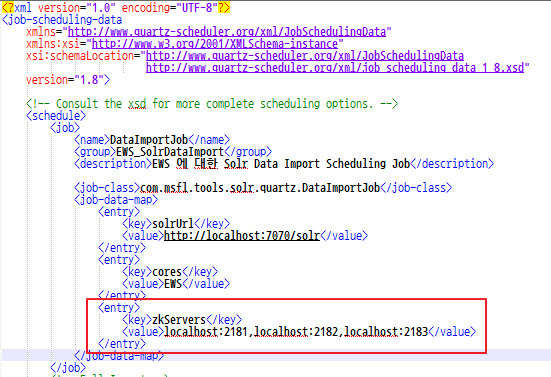Click the closing job tag
551x377 pixels.
click(x=68, y=368)
